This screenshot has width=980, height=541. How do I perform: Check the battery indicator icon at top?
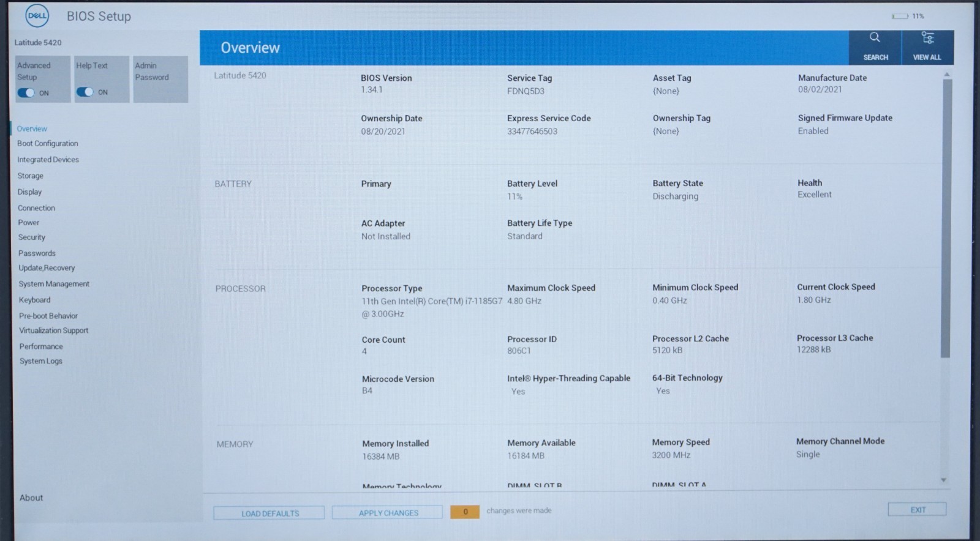pyautogui.click(x=900, y=17)
